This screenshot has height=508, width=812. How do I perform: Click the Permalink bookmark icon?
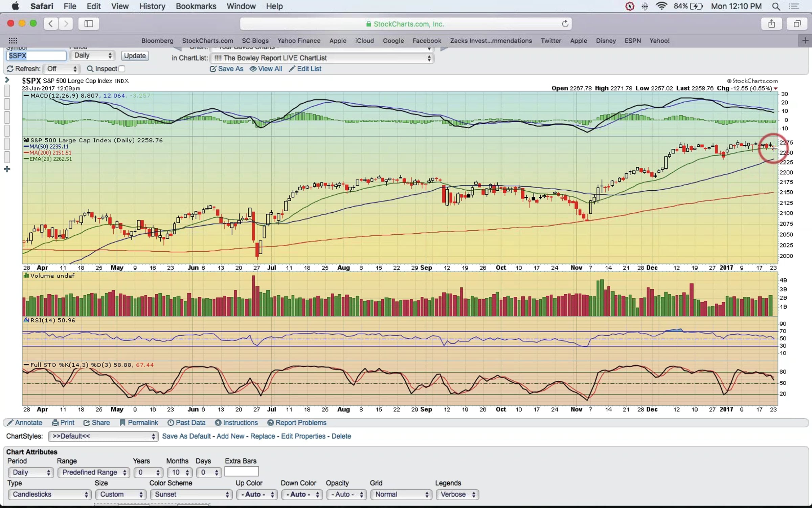pyautogui.click(x=122, y=423)
